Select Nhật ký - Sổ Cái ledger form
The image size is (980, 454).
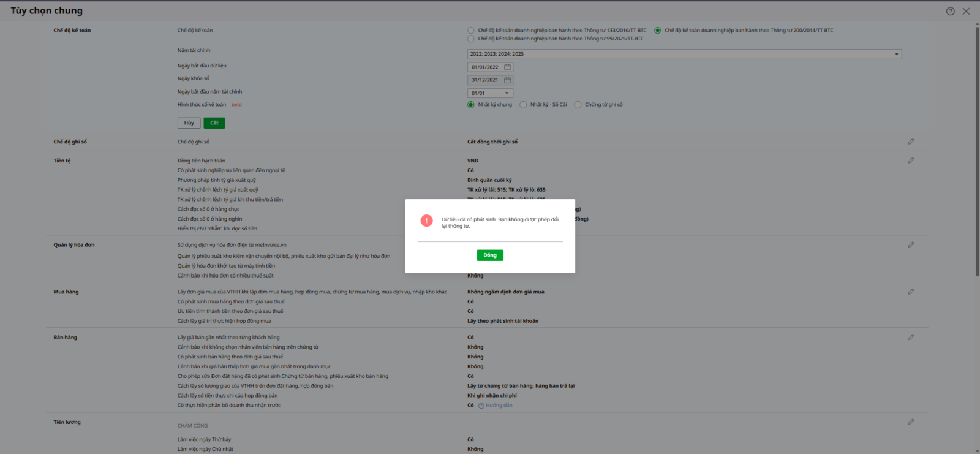pyautogui.click(x=523, y=105)
